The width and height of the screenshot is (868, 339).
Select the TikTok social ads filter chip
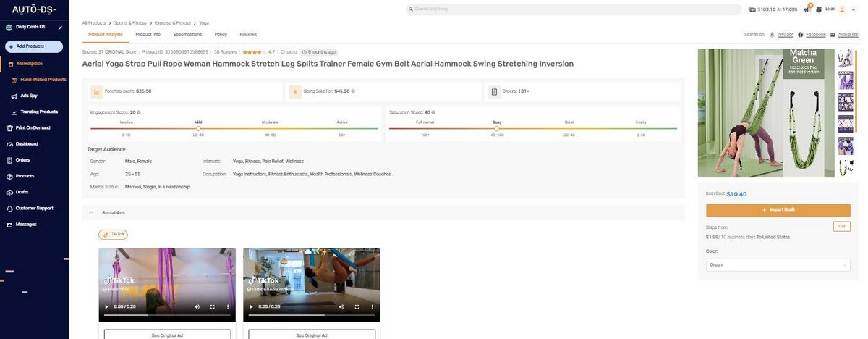[x=113, y=235]
